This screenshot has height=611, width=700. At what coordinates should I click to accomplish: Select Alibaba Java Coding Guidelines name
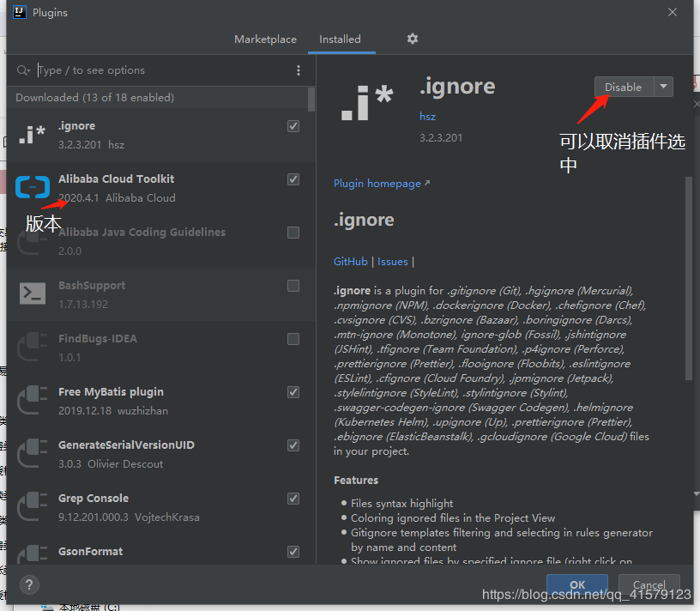[142, 233]
